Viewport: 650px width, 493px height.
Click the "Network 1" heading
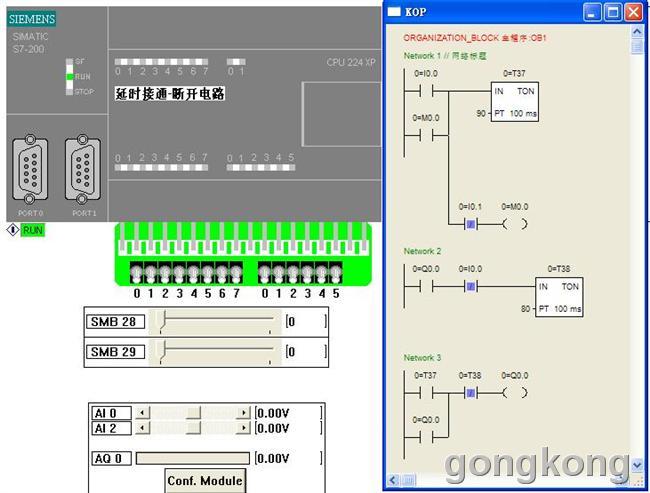pyautogui.click(x=422, y=56)
